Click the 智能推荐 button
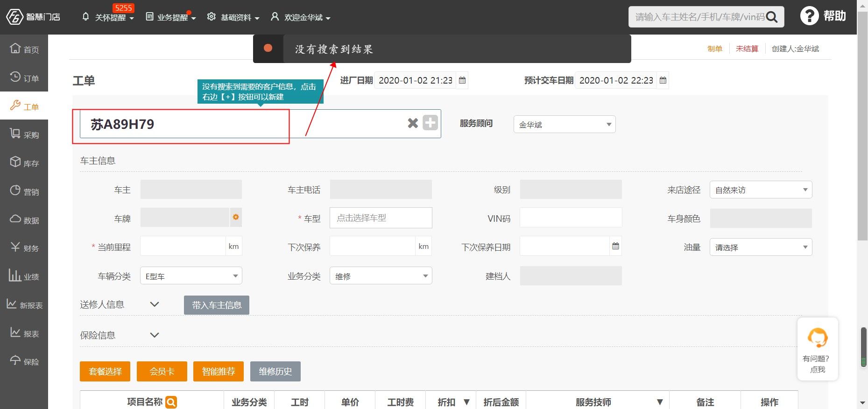Viewport: 868px width, 409px height. [219, 371]
